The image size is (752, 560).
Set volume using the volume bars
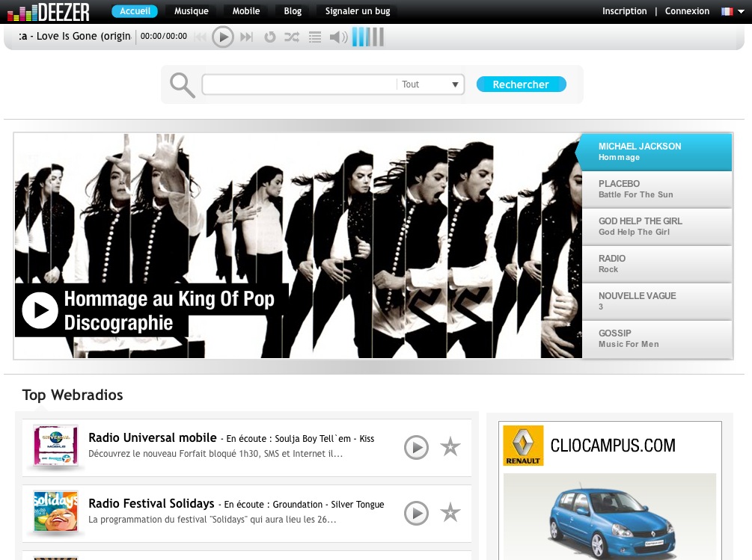pyautogui.click(x=368, y=37)
